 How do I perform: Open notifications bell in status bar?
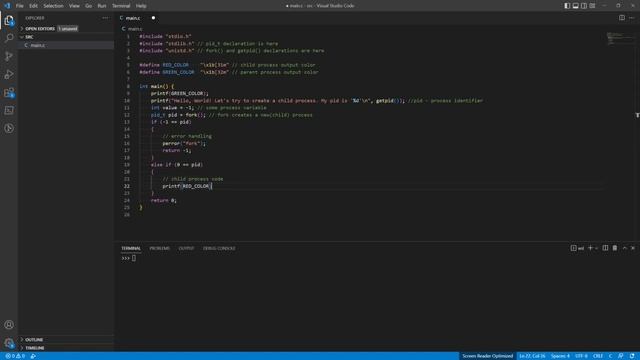point(632,356)
